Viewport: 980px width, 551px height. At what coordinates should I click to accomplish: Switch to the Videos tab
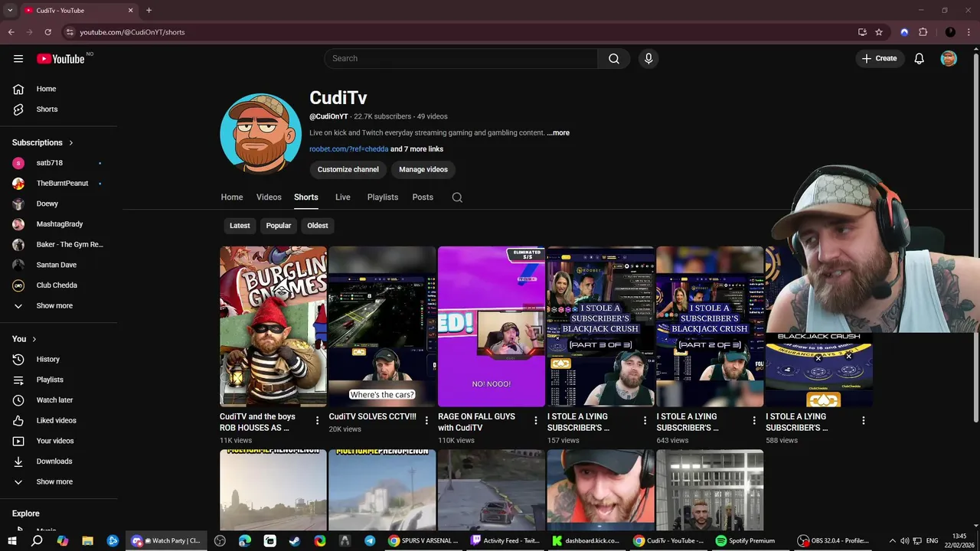(x=269, y=197)
